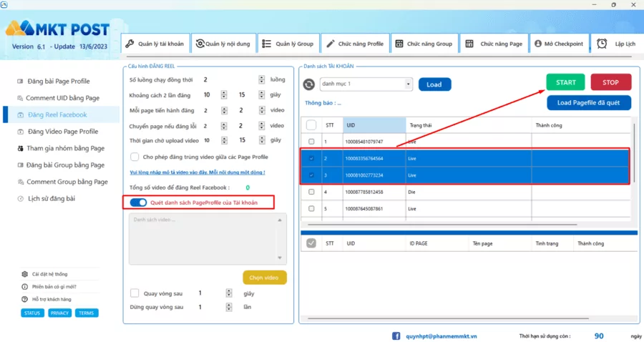Check Cho phép đăng trùng video checkbox
Screen dimensions: 644x342
pos(135,157)
